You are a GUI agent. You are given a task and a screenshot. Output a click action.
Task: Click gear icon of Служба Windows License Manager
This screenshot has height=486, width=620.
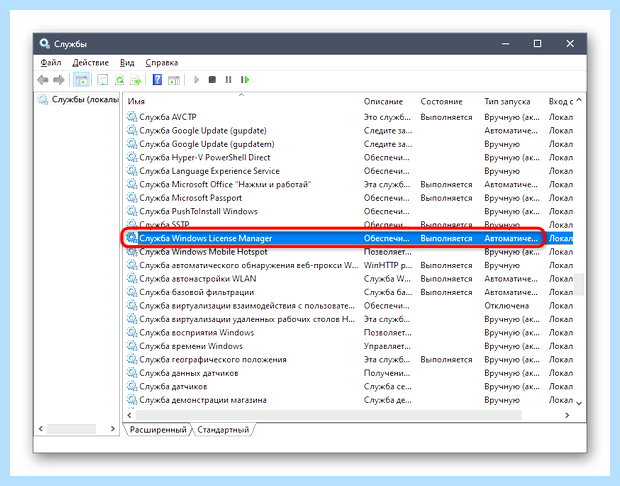pyautogui.click(x=132, y=238)
